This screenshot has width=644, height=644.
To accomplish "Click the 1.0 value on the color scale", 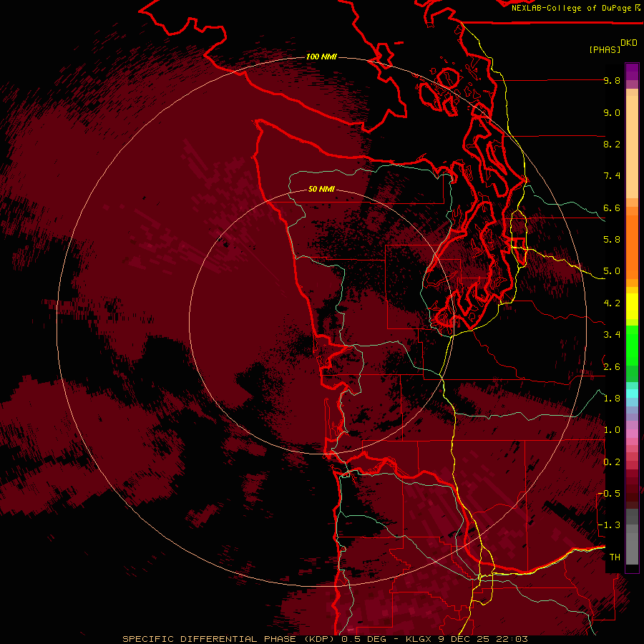I will pyautogui.click(x=612, y=430).
